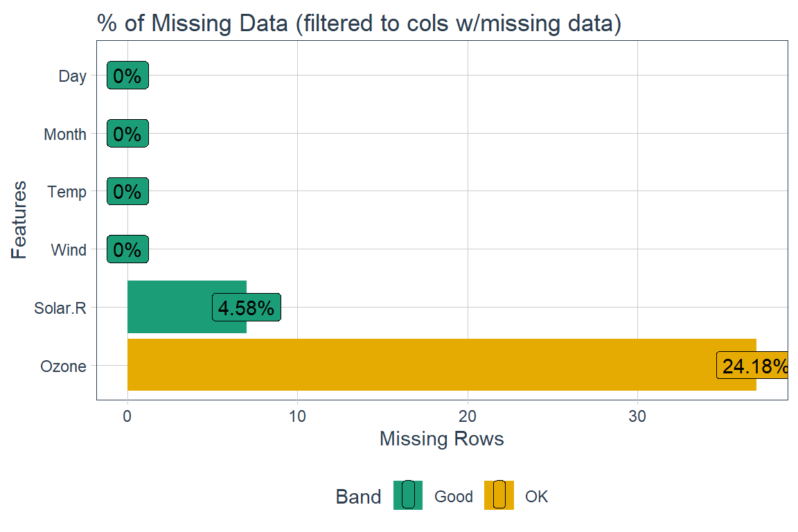Viewport: 798px width, 532px height.
Task: Click the 0% label for Day
Action: point(127,76)
